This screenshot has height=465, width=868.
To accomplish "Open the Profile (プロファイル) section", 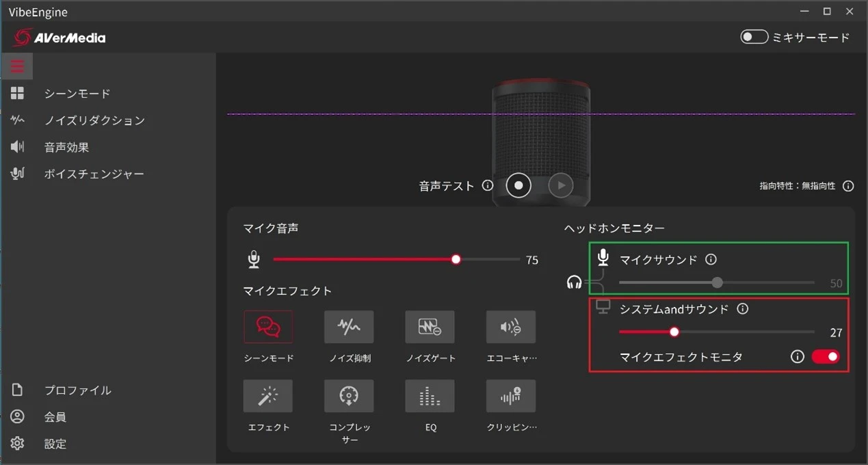I will point(77,390).
